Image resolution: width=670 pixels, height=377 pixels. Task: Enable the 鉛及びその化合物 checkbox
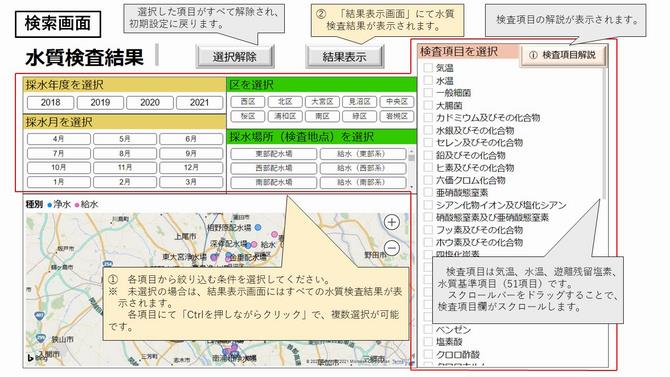tap(428, 155)
